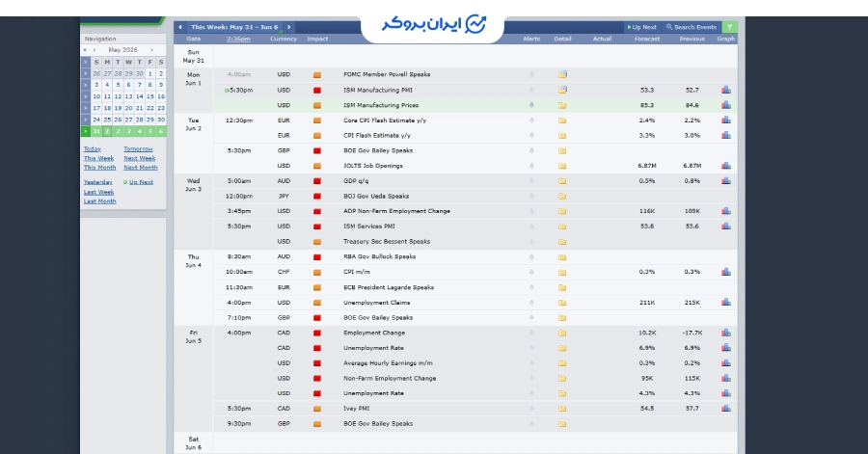Toggle alert bell for CHF CPI m/m
Screen dimensions: 868x454
coord(531,272)
